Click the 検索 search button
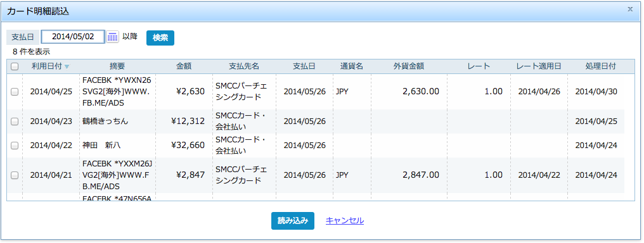 coord(160,38)
